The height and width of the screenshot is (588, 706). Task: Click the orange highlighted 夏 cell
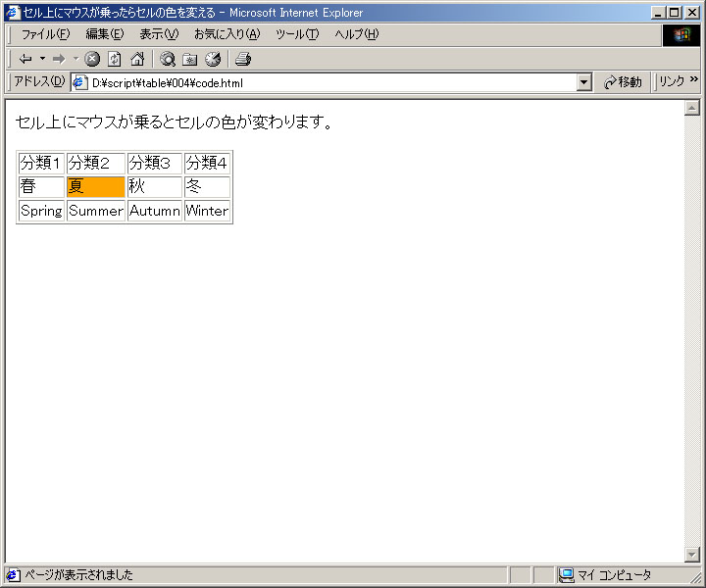point(96,187)
